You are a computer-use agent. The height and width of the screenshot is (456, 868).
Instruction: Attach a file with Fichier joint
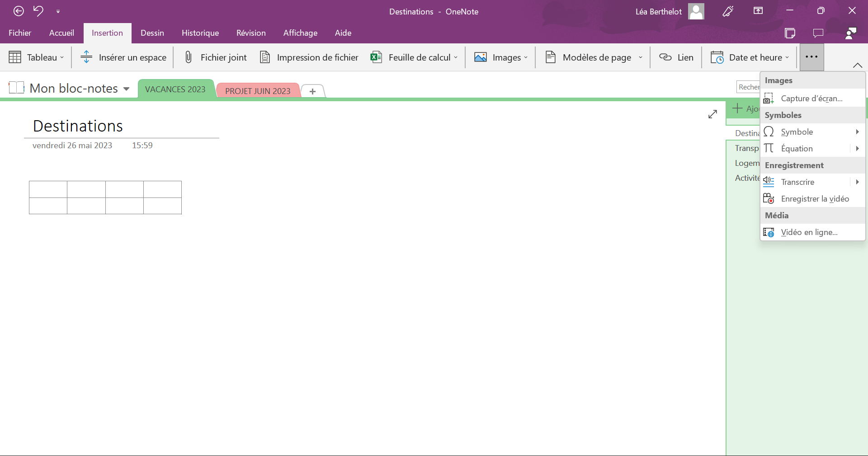[216, 57]
